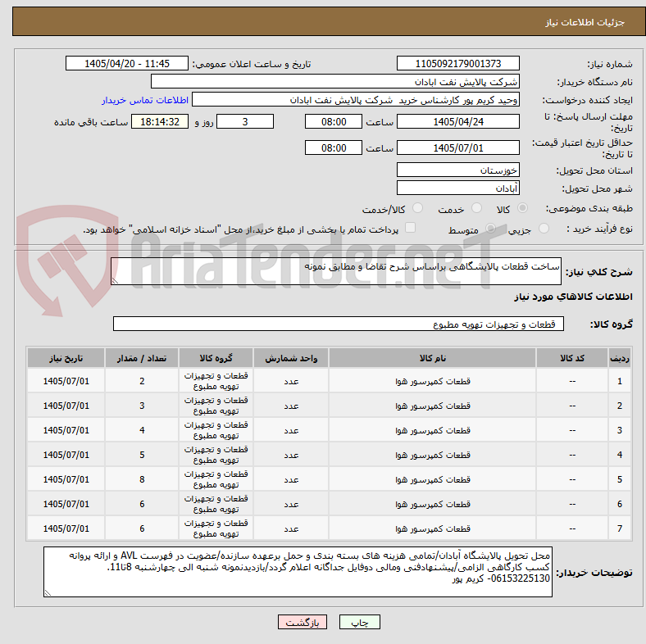Toggle the Islamic treasury payment checkbox
646x644 pixels.
[x=411, y=228]
